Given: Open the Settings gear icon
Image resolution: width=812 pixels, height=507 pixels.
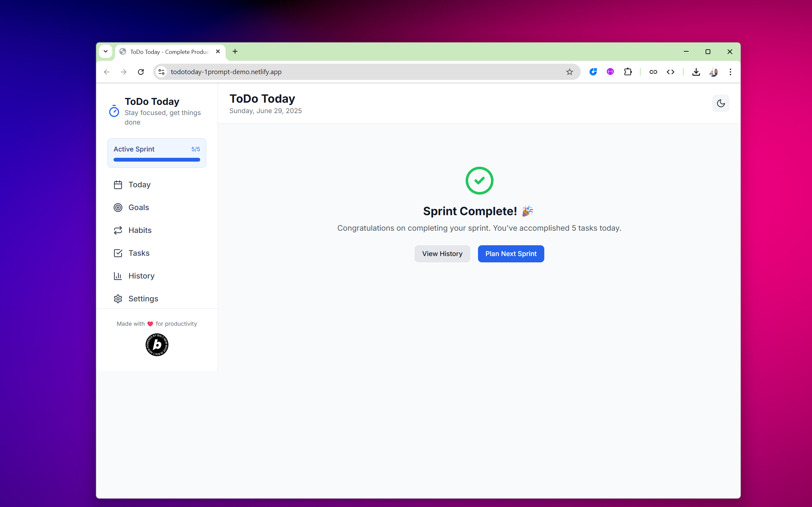Looking at the screenshot, I should click(x=118, y=299).
